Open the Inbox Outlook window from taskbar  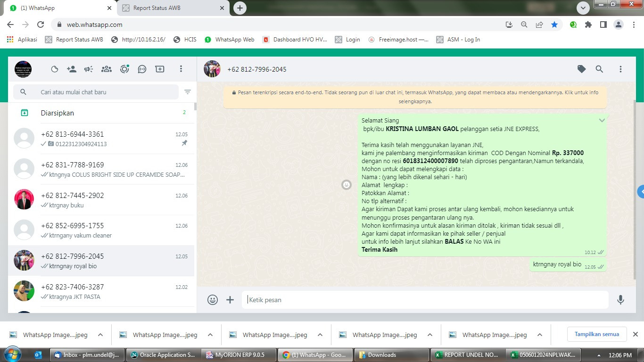(x=87, y=355)
